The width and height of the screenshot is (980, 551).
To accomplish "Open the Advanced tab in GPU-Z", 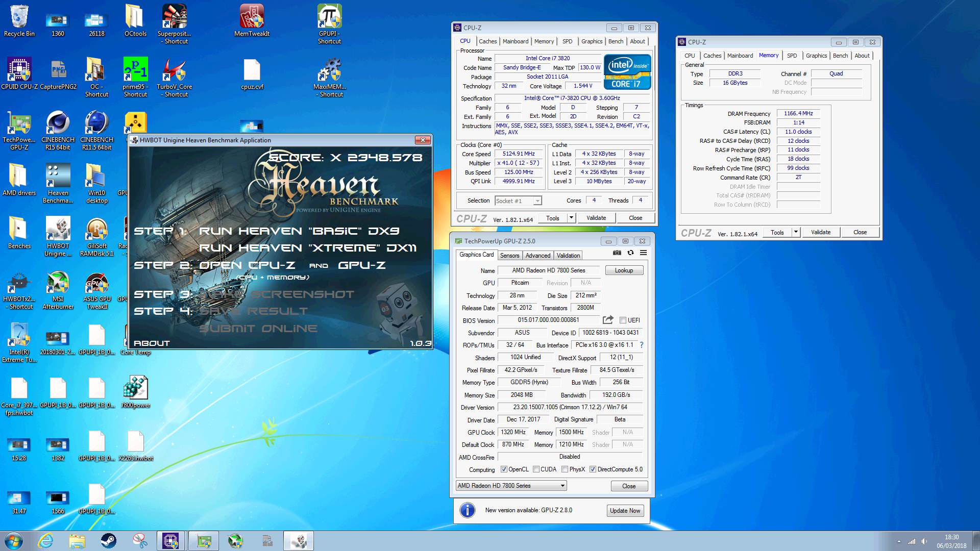I will tap(538, 256).
